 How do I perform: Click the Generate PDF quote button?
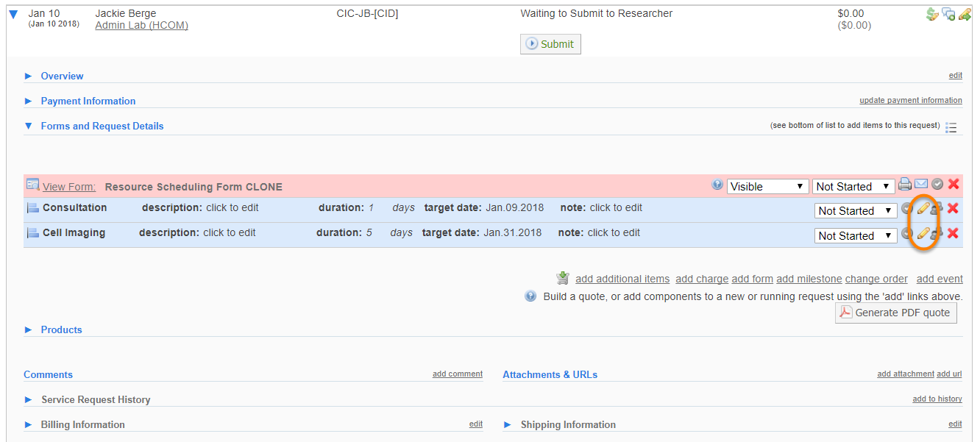895,313
